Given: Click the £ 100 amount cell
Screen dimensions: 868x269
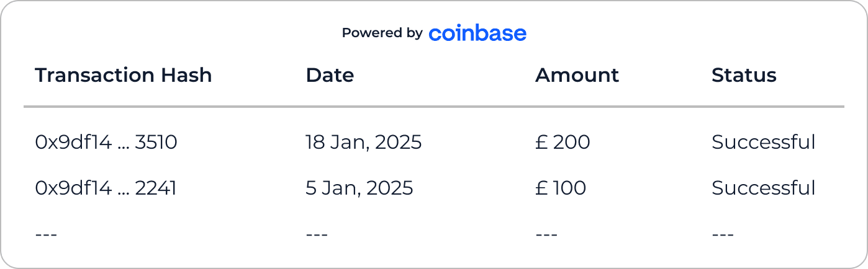Looking at the screenshot, I should coord(561,188).
